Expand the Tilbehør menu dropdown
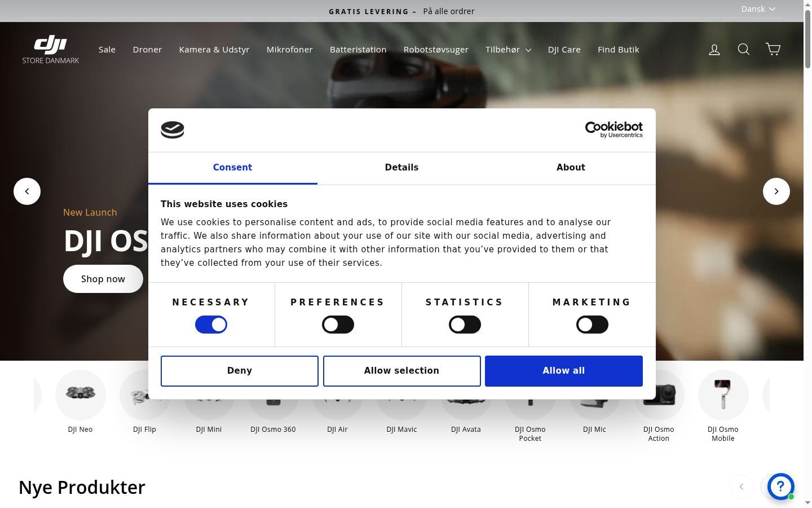The height and width of the screenshot is (508, 812). click(x=508, y=50)
